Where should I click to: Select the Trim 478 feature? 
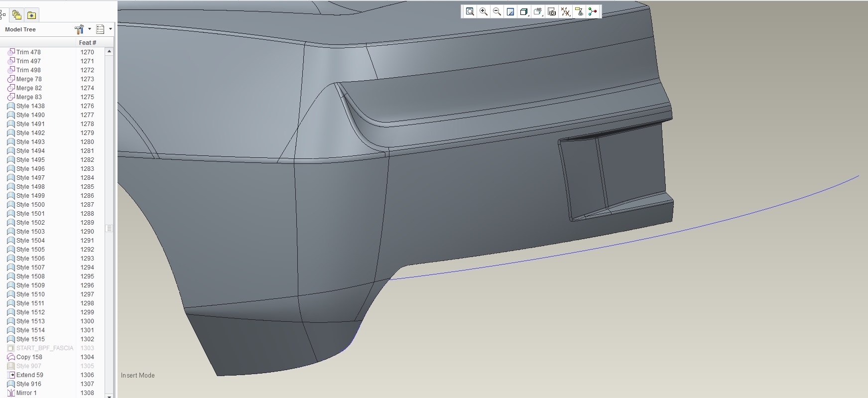pos(28,52)
